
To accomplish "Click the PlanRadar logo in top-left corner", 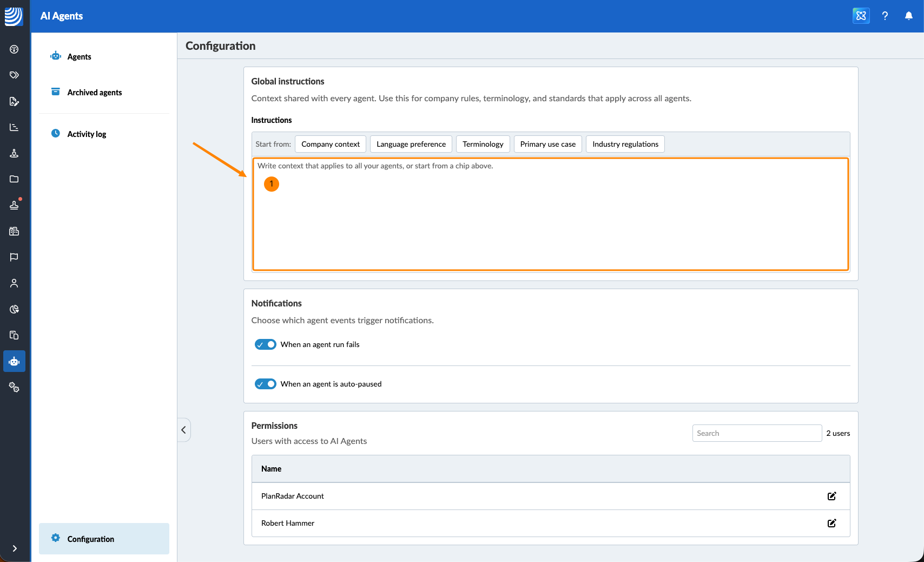I will coord(14,16).
